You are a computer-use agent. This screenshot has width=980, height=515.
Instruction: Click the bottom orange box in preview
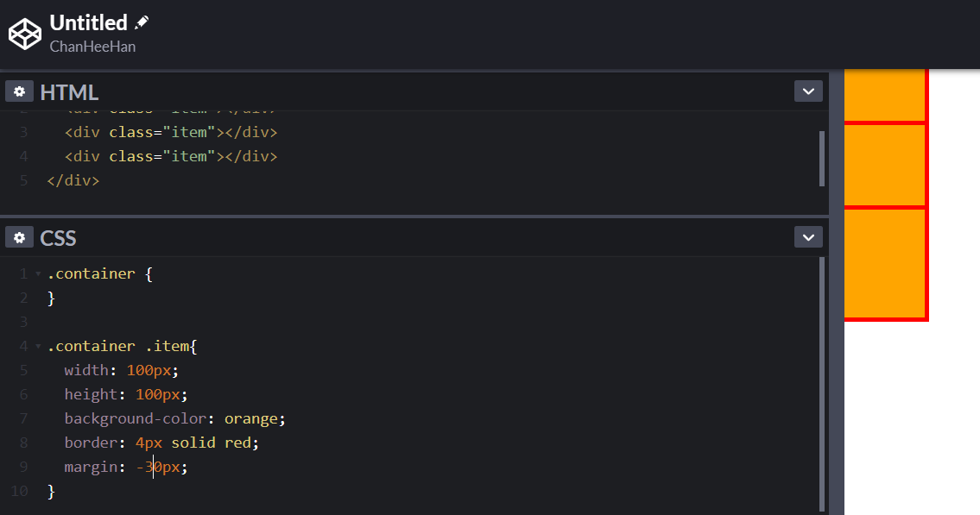(884, 263)
